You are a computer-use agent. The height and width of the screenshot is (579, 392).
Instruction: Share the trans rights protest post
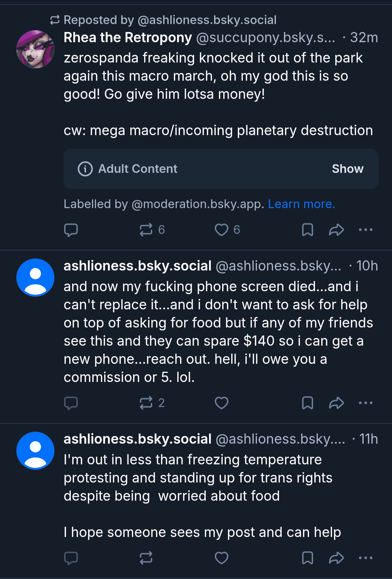[336, 558]
